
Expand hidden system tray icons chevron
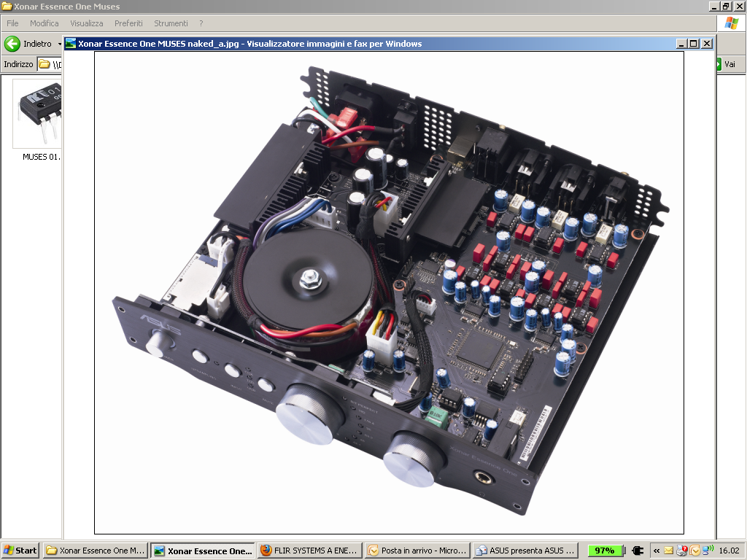(657, 551)
